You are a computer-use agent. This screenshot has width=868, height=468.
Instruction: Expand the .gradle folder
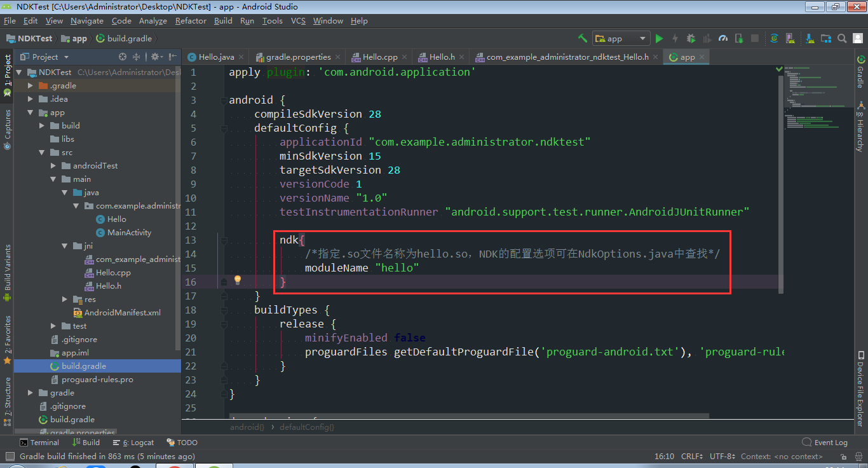(x=30, y=85)
